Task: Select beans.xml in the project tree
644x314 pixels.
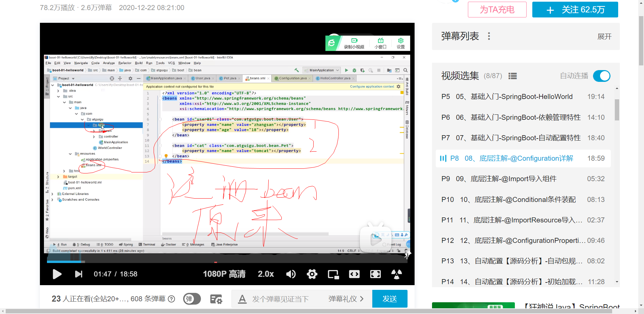Action: pos(94,165)
